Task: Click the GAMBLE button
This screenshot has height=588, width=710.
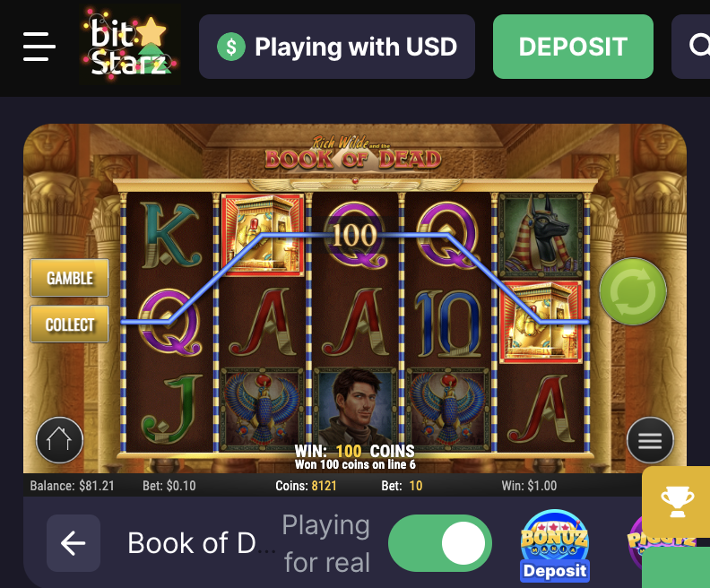Action: [x=70, y=278]
